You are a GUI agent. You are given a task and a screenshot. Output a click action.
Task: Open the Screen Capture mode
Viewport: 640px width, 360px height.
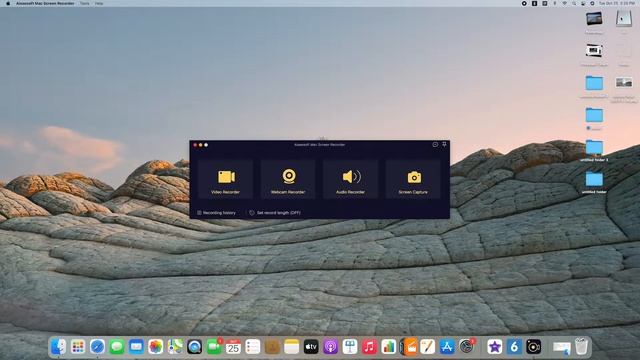click(413, 180)
